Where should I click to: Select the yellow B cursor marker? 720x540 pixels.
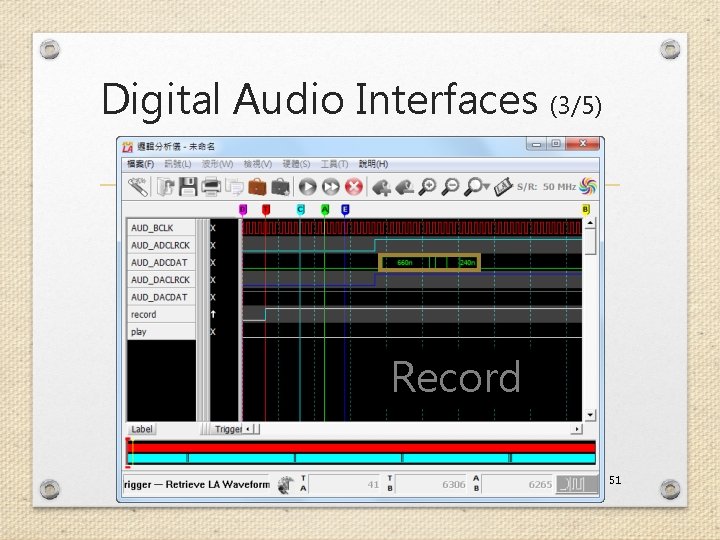tap(585, 210)
